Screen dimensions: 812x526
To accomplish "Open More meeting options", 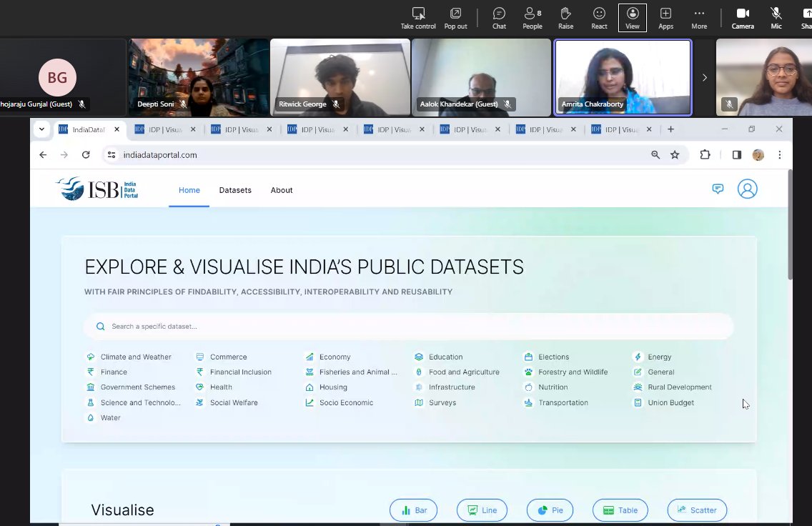I will point(699,18).
